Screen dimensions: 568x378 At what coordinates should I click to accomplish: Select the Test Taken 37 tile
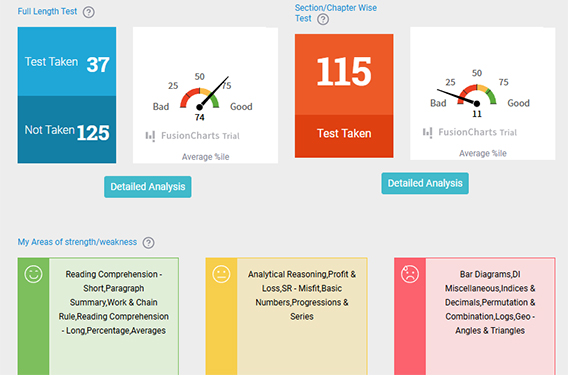coord(67,61)
